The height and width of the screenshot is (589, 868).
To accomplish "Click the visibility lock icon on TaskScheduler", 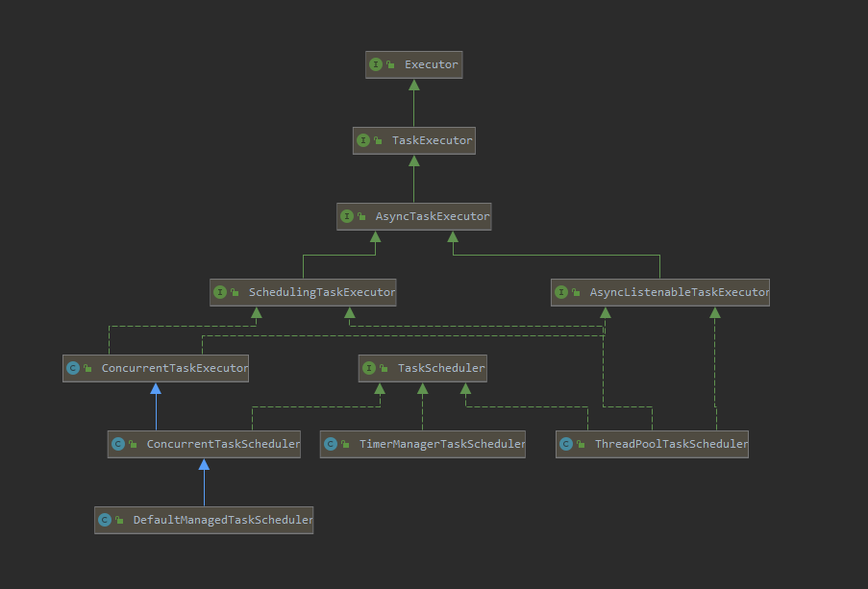I will 384,368.
